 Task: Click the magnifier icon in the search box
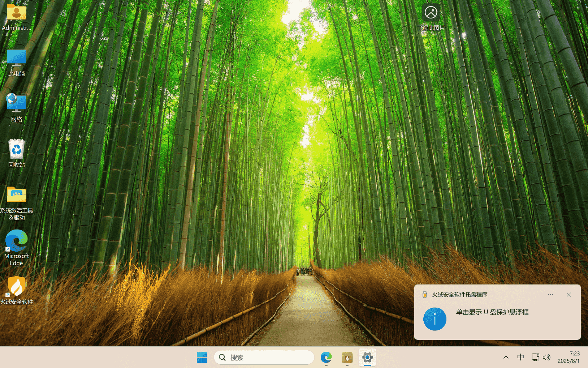pos(222,358)
